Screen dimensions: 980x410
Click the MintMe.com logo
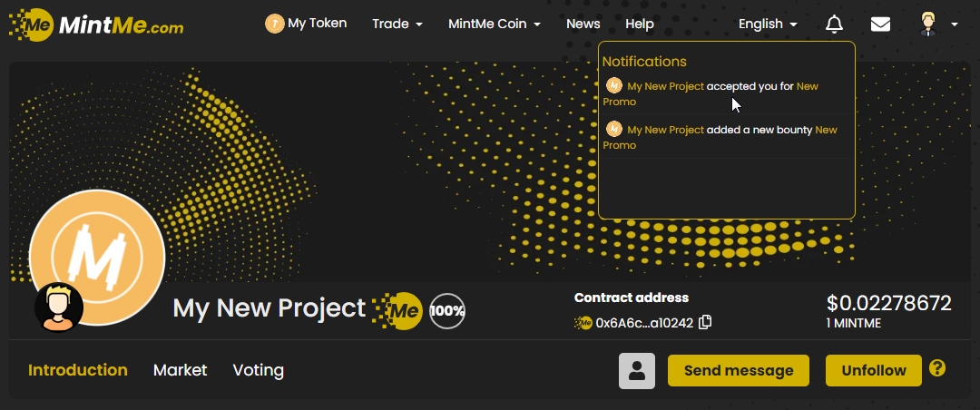[x=96, y=24]
